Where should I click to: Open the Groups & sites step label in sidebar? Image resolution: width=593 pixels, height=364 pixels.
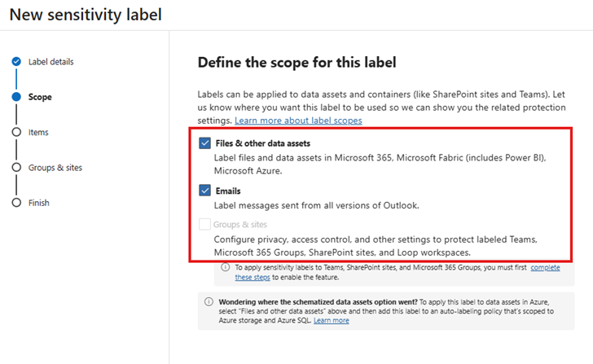(x=55, y=168)
